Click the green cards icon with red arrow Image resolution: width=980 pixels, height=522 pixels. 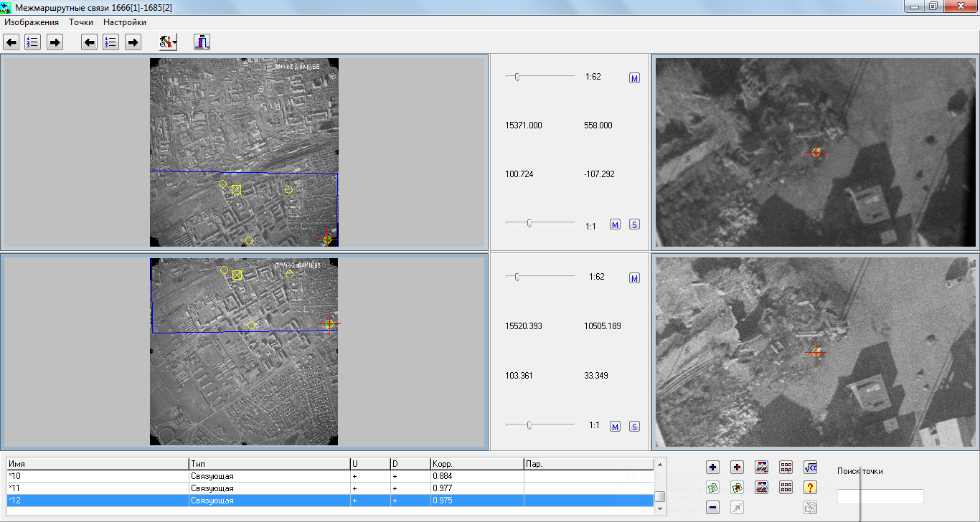click(x=738, y=488)
